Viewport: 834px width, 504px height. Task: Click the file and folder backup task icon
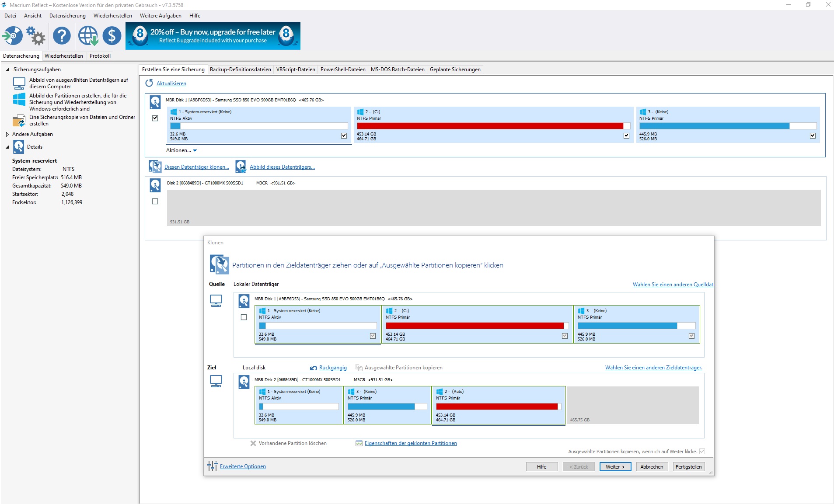[19, 120]
